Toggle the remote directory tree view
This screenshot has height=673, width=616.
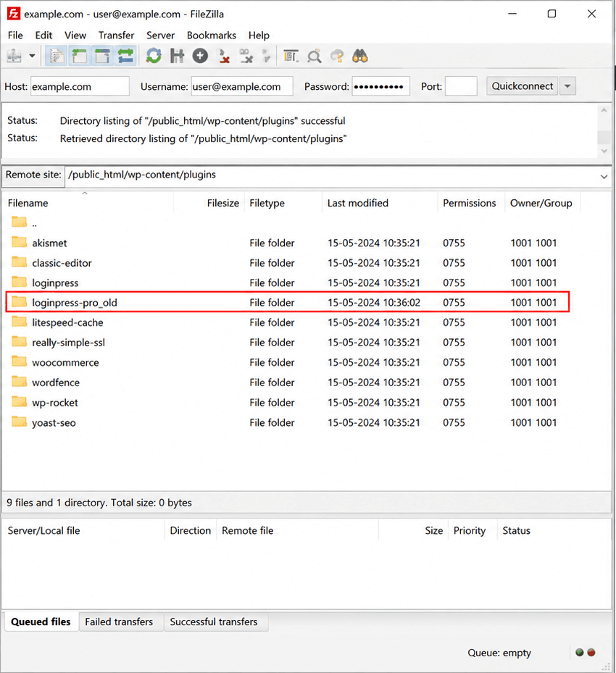tap(102, 56)
